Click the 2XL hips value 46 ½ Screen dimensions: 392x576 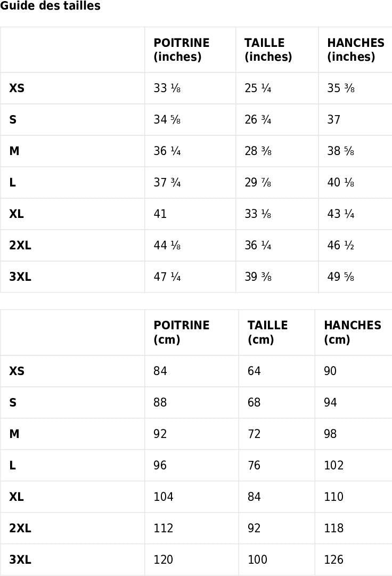(x=341, y=246)
